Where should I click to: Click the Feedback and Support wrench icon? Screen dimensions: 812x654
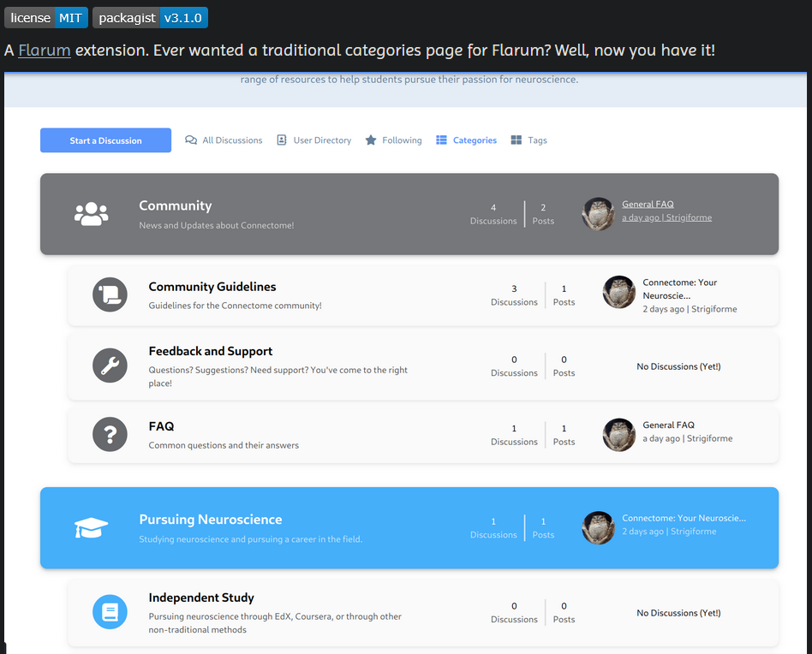[x=110, y=366]
